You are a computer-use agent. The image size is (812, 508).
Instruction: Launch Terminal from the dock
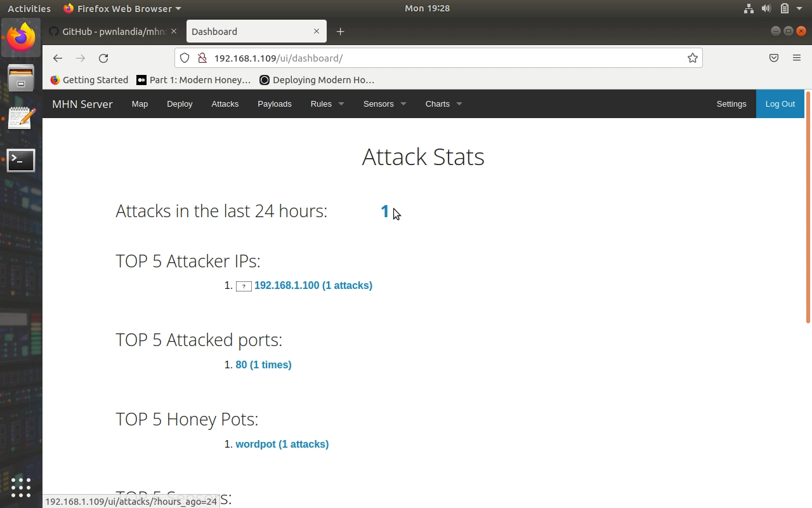click(x=21, y=161)
